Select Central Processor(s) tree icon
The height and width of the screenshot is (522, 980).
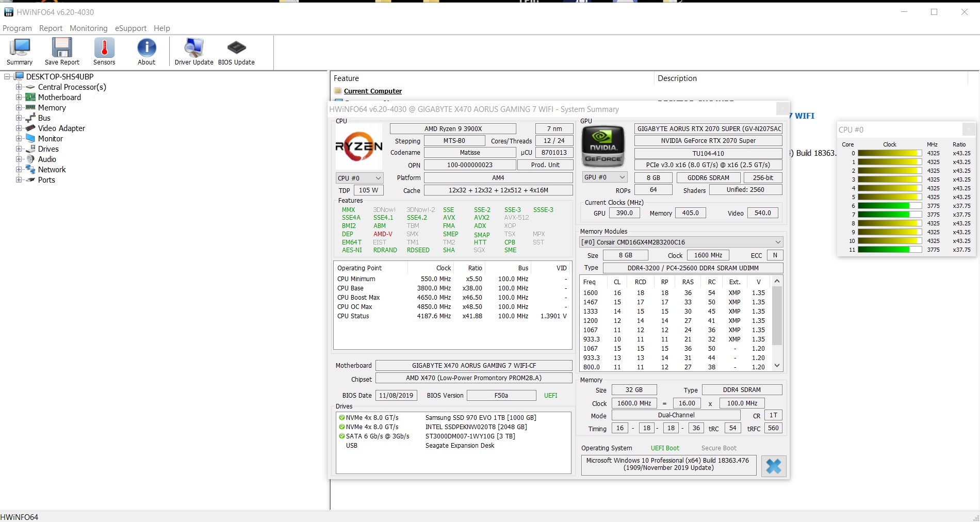pos(30,87)
